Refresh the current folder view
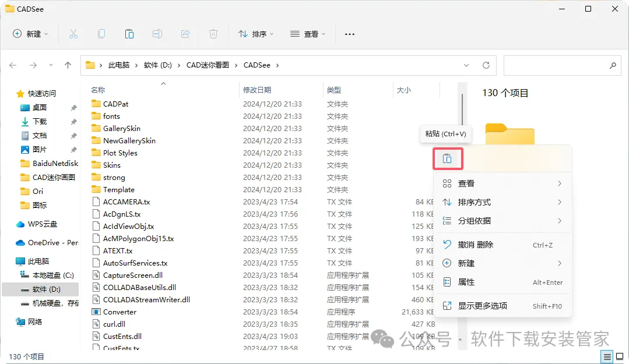The height and width of the screenshot is (364, 629). click(486, 65)
